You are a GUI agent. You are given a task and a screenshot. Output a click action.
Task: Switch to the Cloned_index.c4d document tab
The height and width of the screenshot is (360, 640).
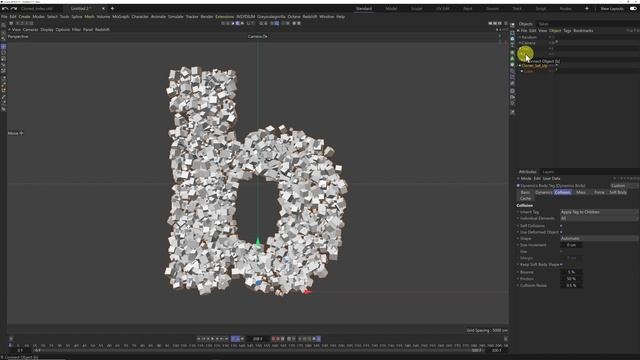click(x=37, y=9)
